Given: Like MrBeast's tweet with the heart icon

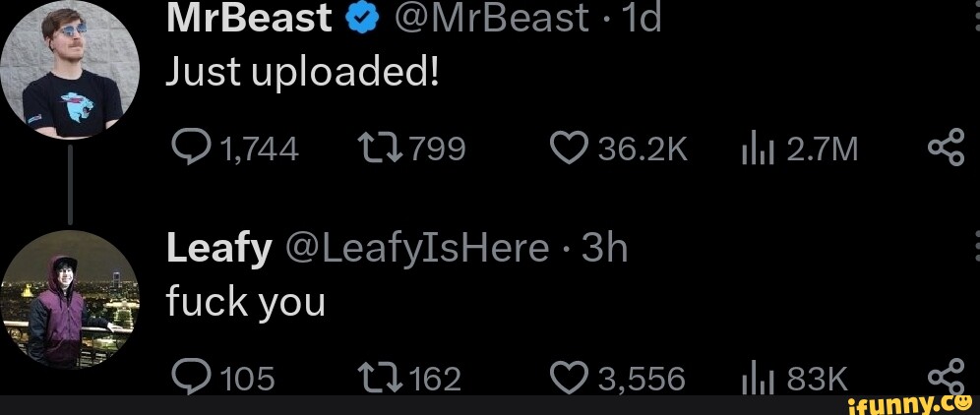Looking at the screenshot, I should [x=569, y=150].
